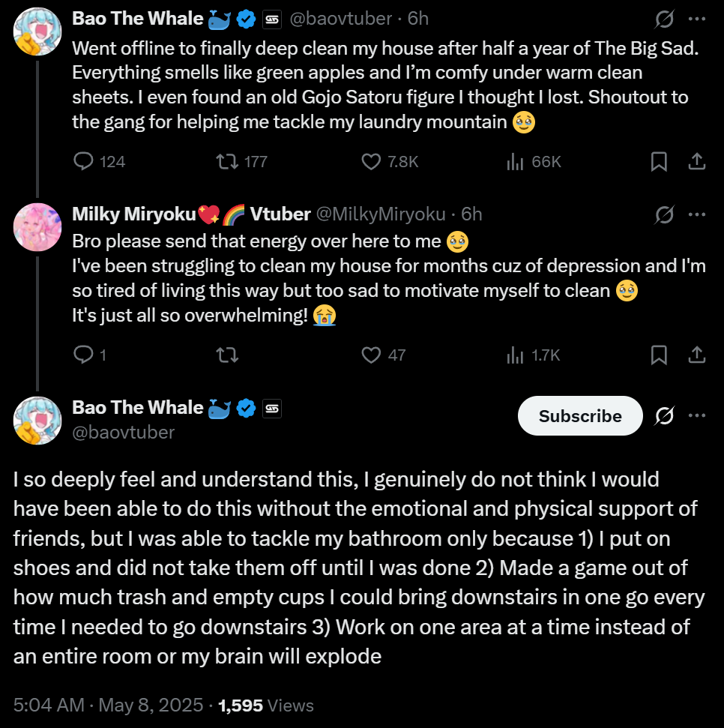The height and width of the screenshot is (728, 724).
Task: Open Bao The Whale's avatar on main tweet
Action: coord(37,421)
